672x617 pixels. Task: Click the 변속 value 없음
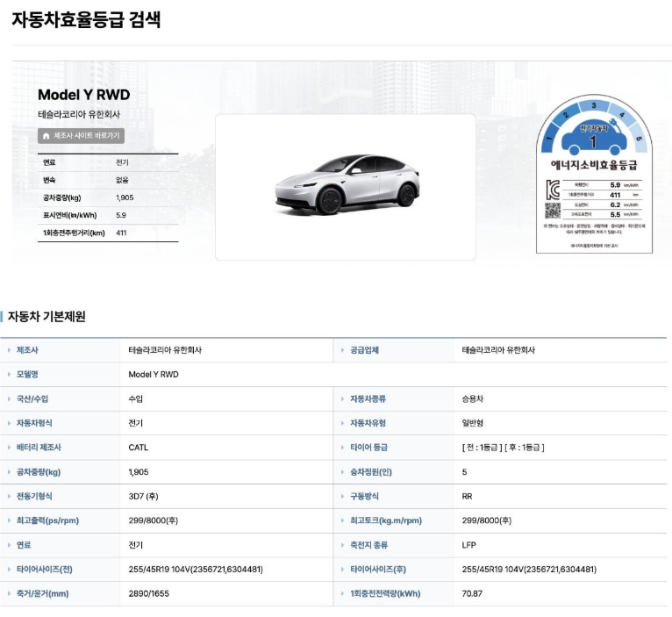pos(122,180)
